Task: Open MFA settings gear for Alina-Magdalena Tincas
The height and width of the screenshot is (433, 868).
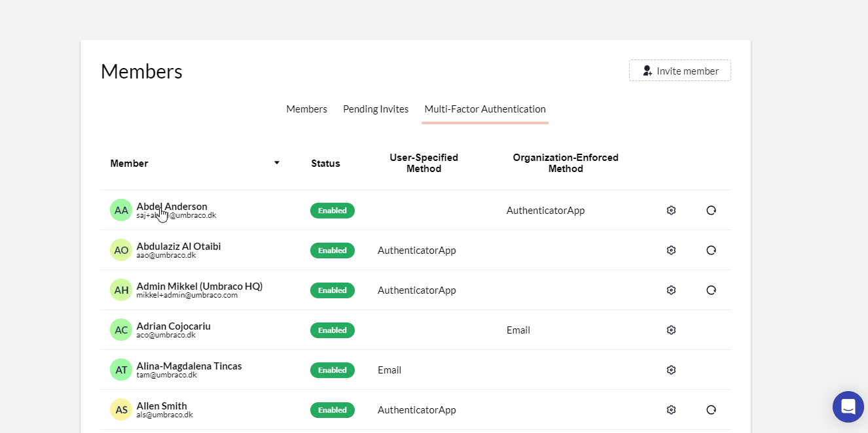Action: [x=671, y=370]
